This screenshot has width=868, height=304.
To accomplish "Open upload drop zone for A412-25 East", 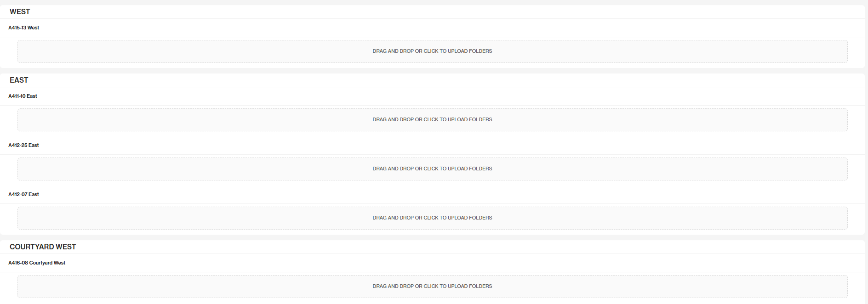I will pyautogui.click(x=432, y=169).
